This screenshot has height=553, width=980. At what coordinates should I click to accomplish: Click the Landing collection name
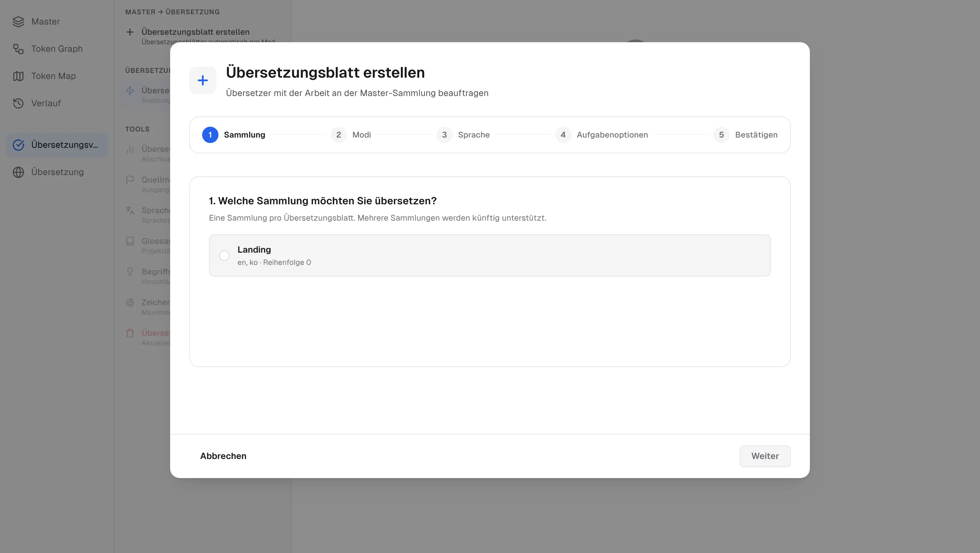click(x=254, y=250)
